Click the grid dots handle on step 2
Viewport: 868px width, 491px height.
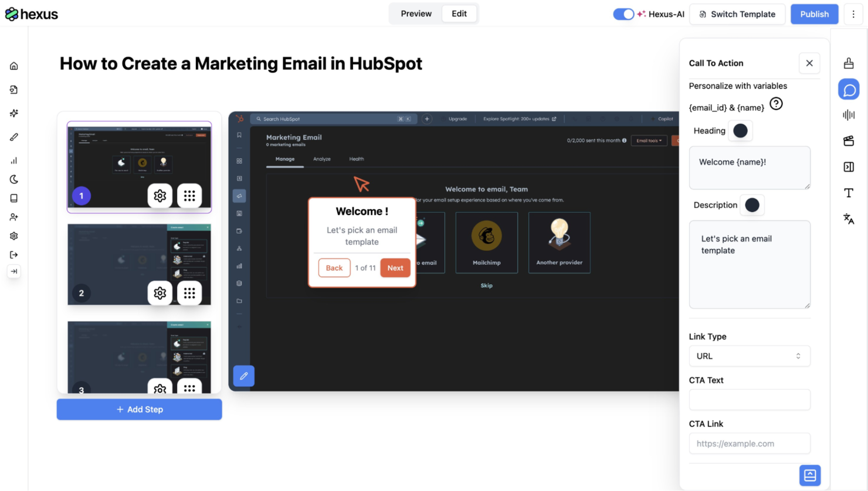[189, 293]
